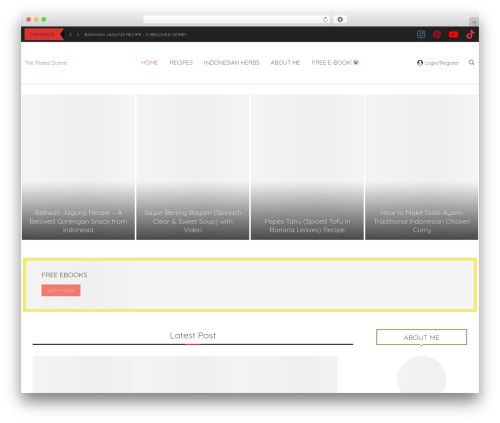Open the Sayur Bening Bayam card
Screen dimensions: 500x423
(x=193, y=167)
